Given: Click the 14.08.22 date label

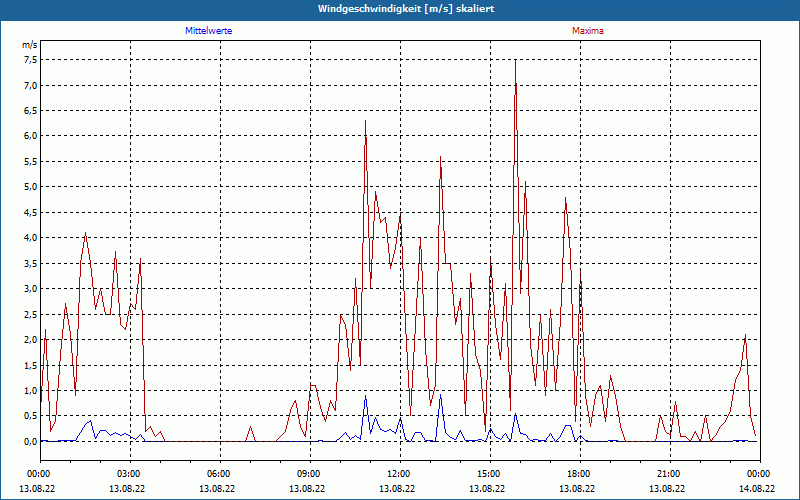Looking at the screenshot, I should pyautogui.click(x=757, y=488).
